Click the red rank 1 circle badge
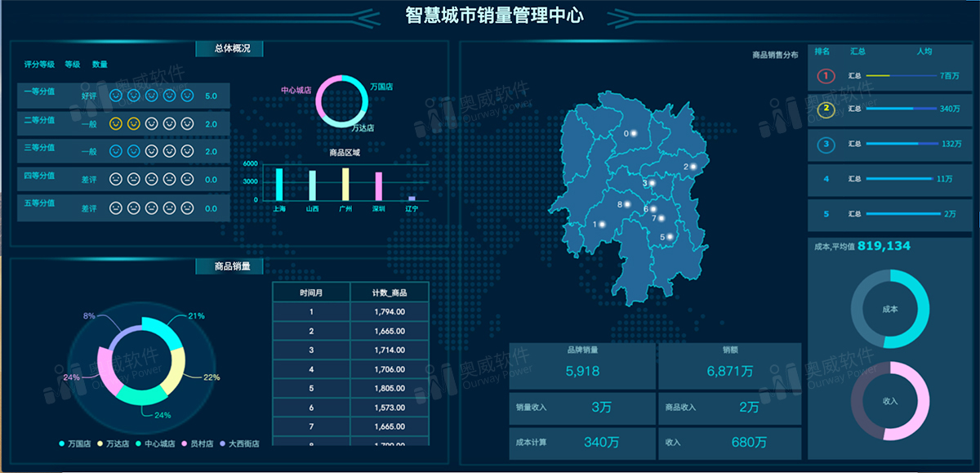This screenshot has width=980, height=473. pos(826,77)
